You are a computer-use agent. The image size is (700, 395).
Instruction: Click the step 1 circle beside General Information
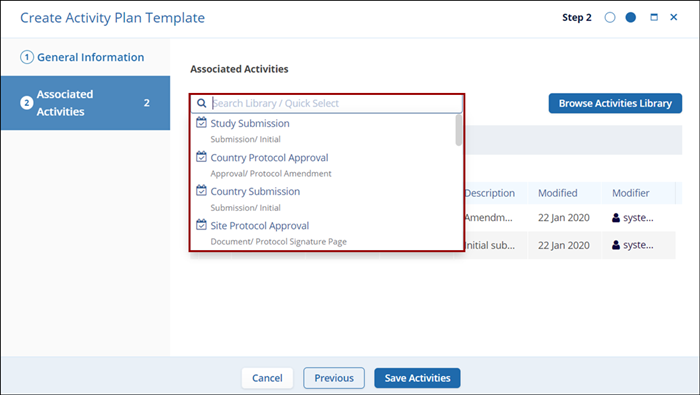point(27,57)
